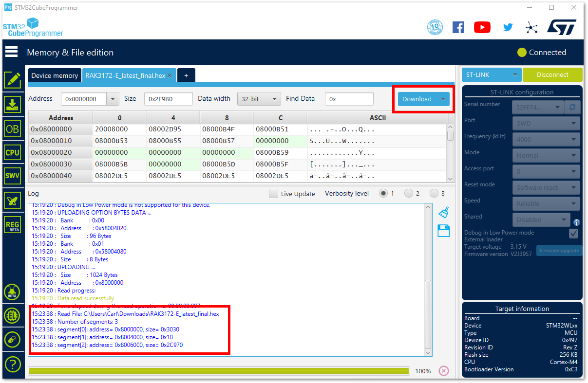This screenshot has height=383, width=588.
Task: Toggle the Live Update checkbox
Action: click(x=274, y=193)
